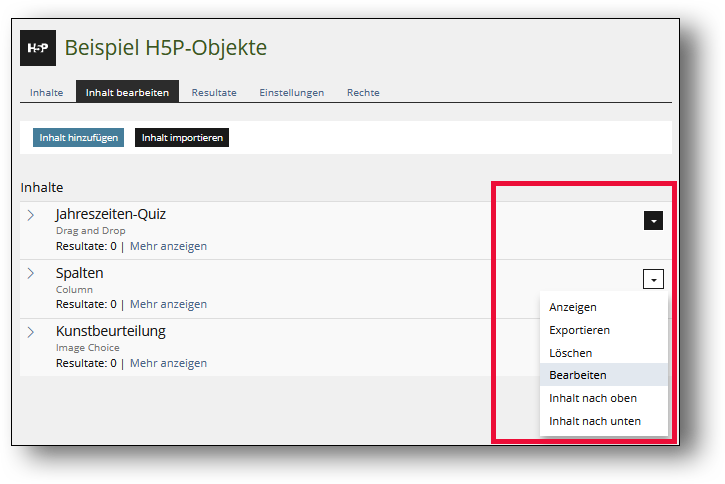The image size is (725, 484).
Task: Expand the Jahreszeiten-Quiz row chevron
Action: click(x=31, y=215)
